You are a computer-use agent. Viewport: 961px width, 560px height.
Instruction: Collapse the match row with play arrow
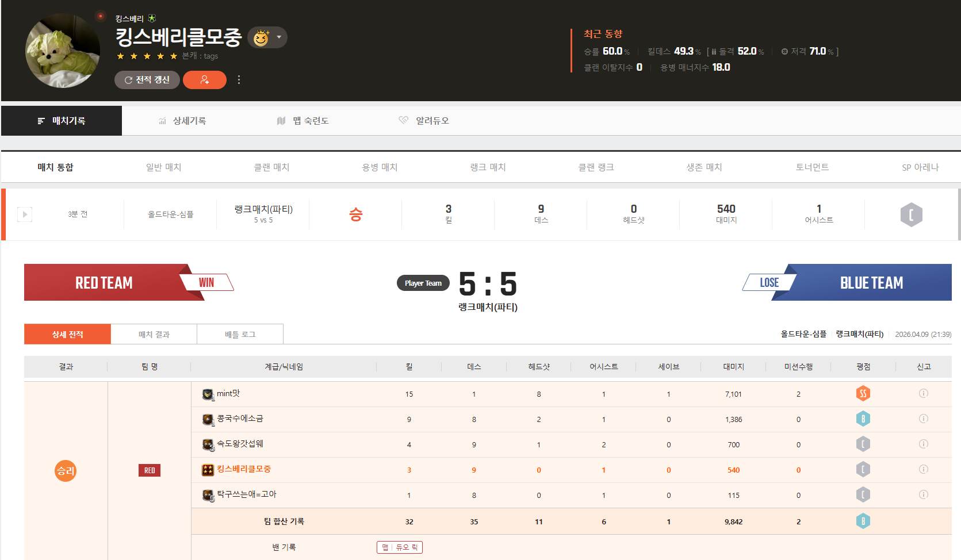pos(25,214)
